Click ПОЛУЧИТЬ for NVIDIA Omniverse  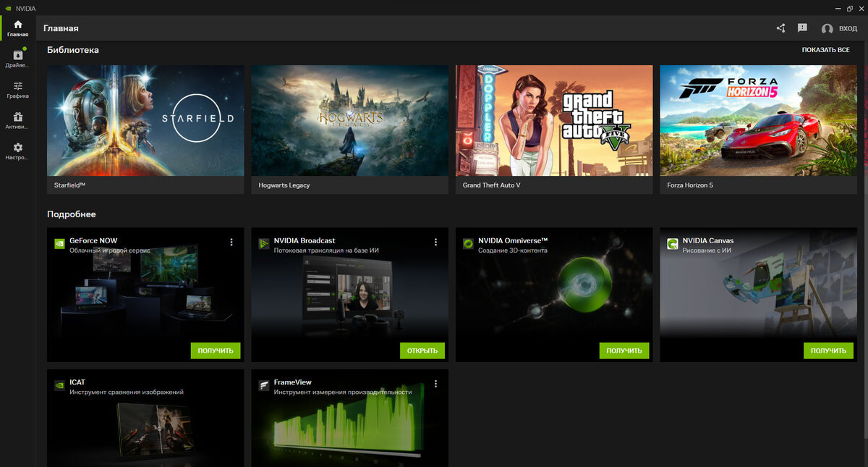pyautogui.click(x=624, y=350)
